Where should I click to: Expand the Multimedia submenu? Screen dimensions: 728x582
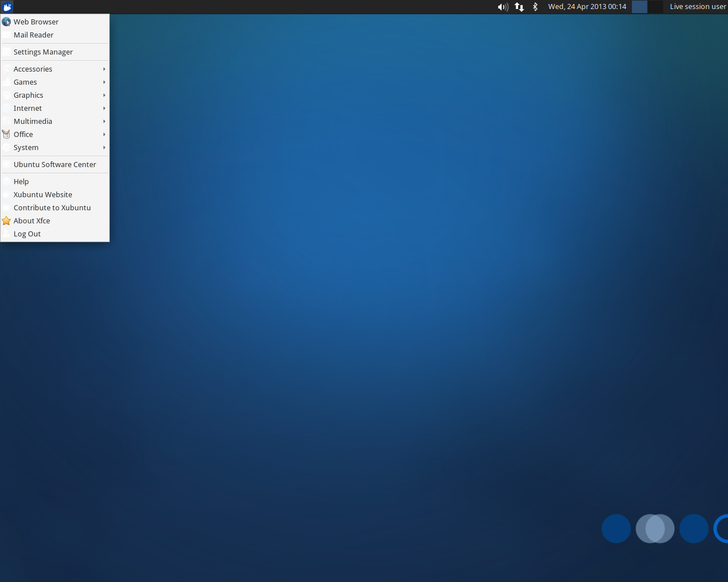point(55,121)
